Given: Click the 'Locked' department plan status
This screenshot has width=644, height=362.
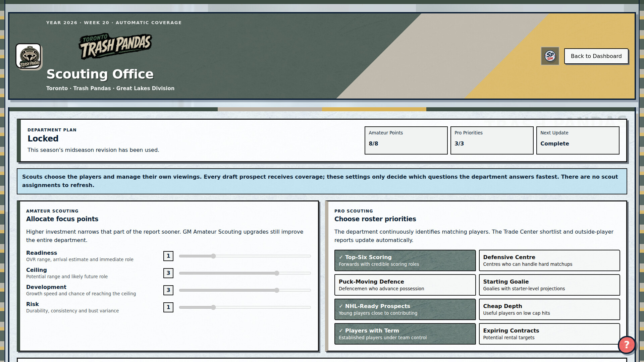Looking at the screenshot, I should tap(43, 138).
